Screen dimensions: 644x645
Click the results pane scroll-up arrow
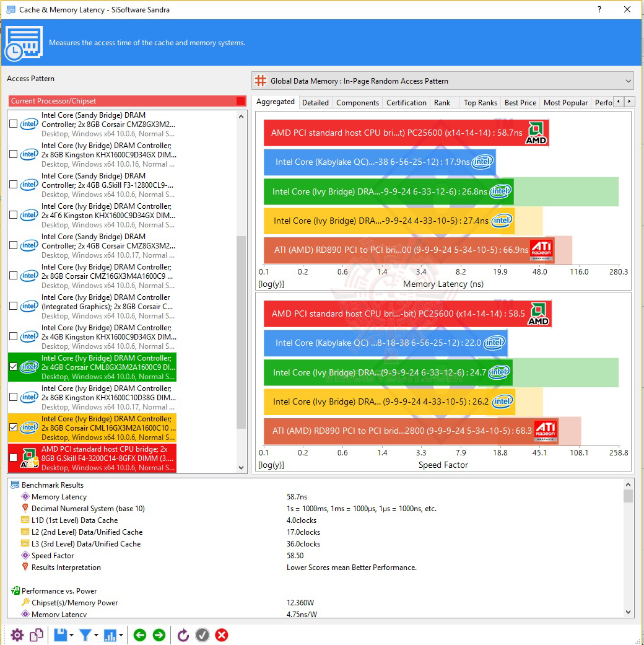[628, 484]
